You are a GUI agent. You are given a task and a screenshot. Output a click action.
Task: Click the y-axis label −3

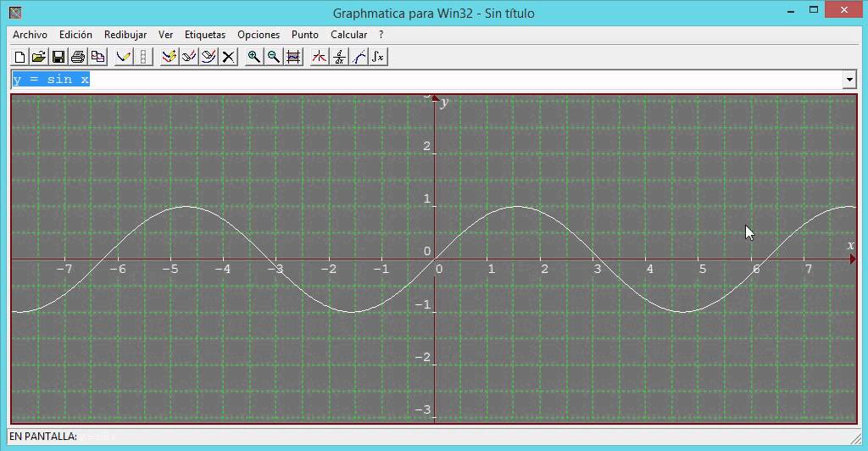pos(423,410)
